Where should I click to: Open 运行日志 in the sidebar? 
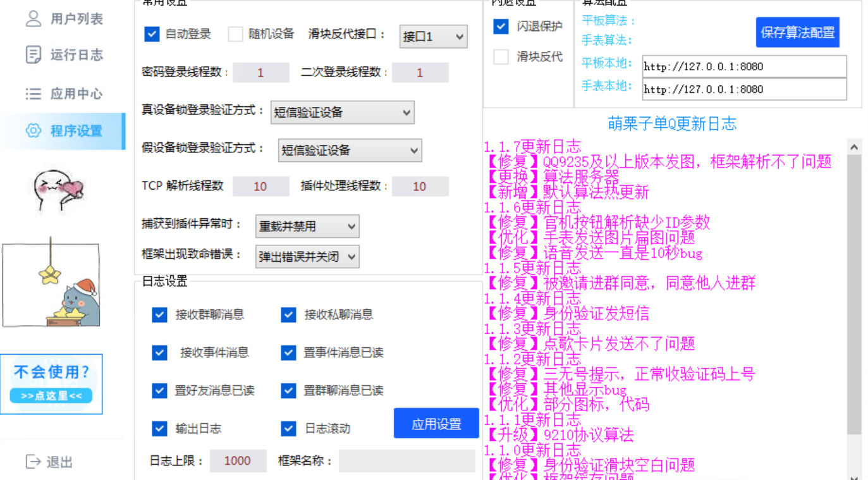pyautogui.click(x=76, y=55)
